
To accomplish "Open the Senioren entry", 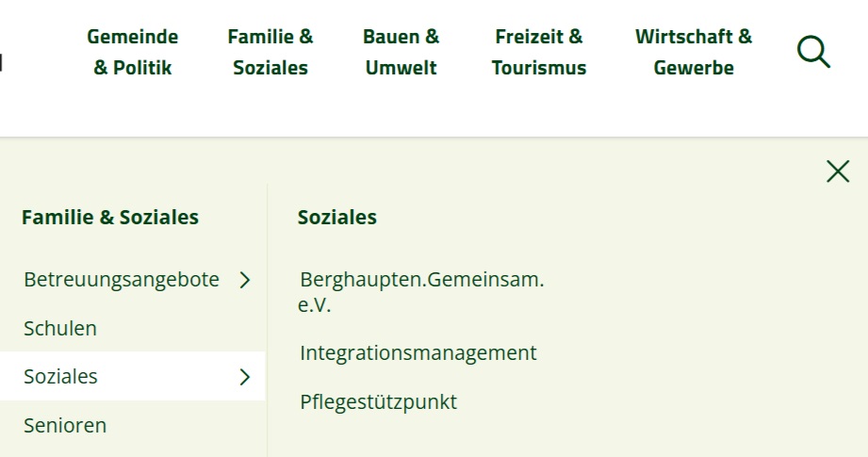I will point(65,426).
